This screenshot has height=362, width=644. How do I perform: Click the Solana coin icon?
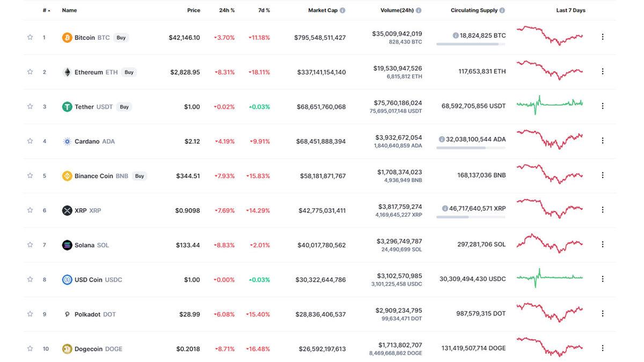(67, 245)
